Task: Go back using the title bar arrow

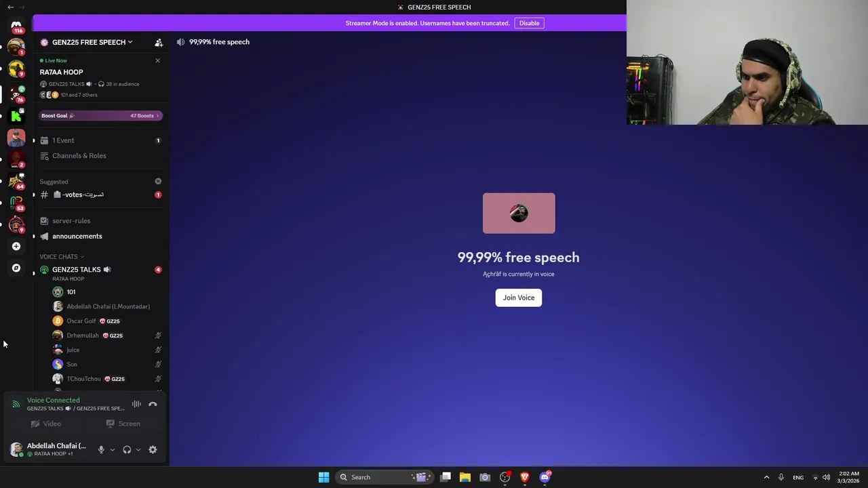Action: click(x=10, y=7)
